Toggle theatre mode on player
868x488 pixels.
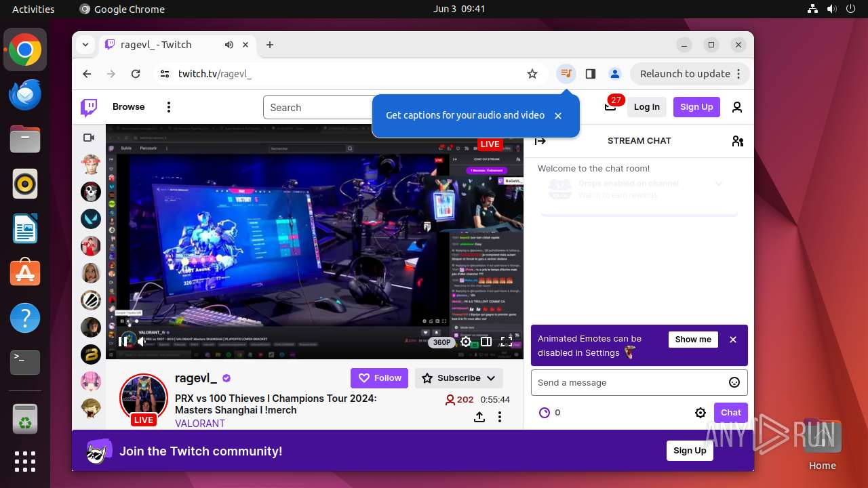click(486, 342)
